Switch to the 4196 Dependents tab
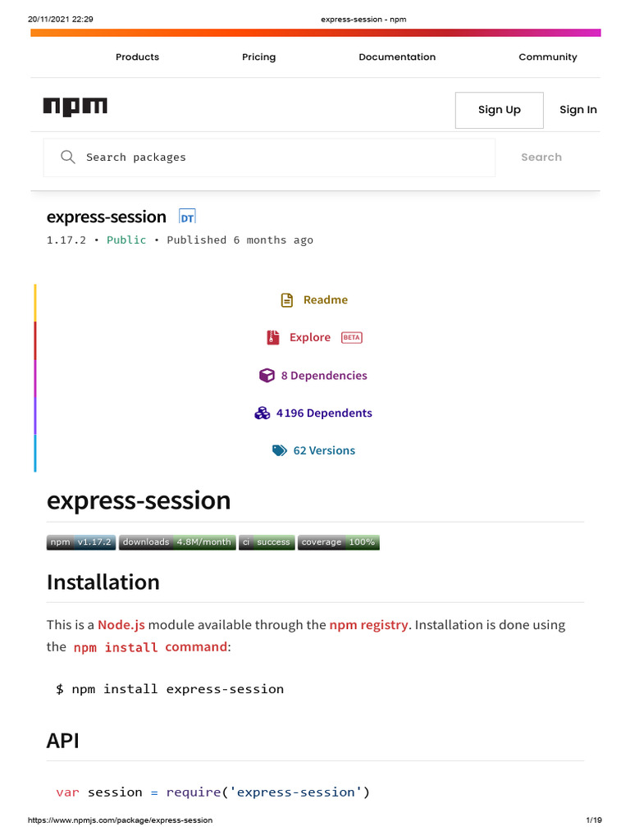 click(324, 413)
